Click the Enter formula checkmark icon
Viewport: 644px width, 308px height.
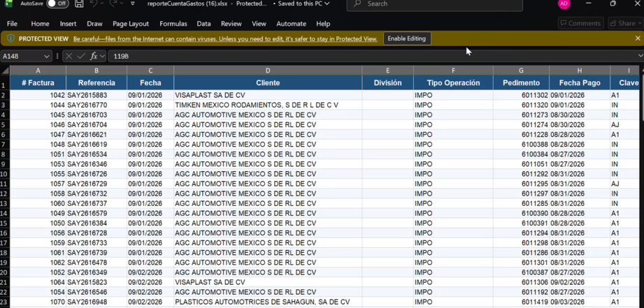(81, 56)
